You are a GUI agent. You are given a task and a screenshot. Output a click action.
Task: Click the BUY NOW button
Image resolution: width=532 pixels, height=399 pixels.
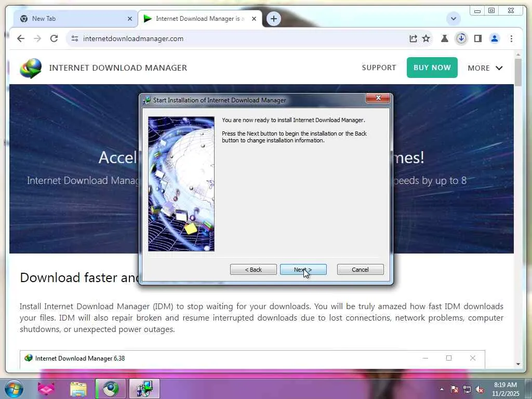tap(432, 68)
